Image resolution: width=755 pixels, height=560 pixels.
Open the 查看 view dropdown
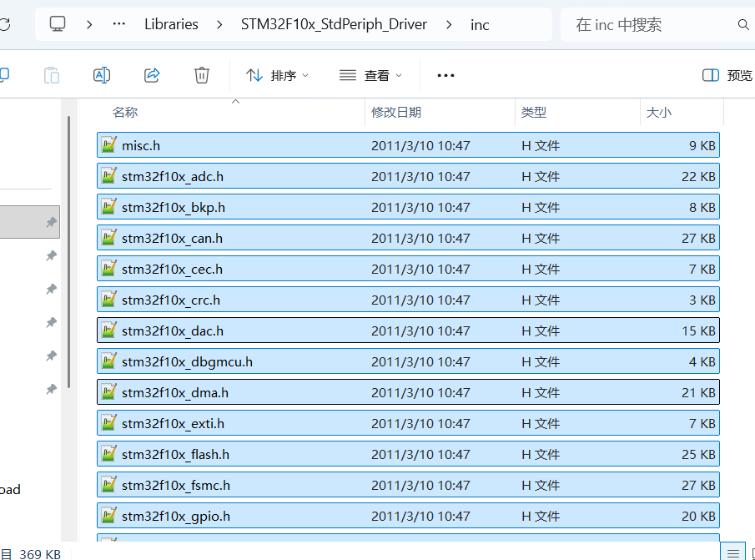pyautogui.click(x=370, y=76)
